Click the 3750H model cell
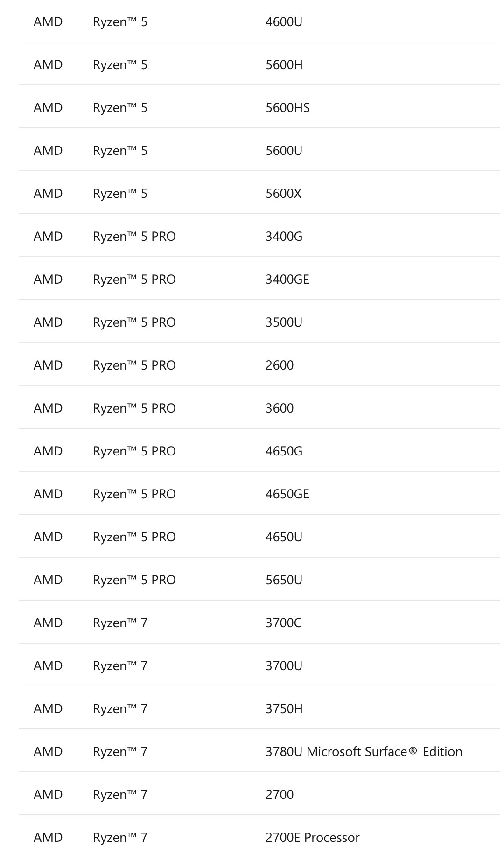The width and height of the screenshot is (504, 854). [284, 709]
